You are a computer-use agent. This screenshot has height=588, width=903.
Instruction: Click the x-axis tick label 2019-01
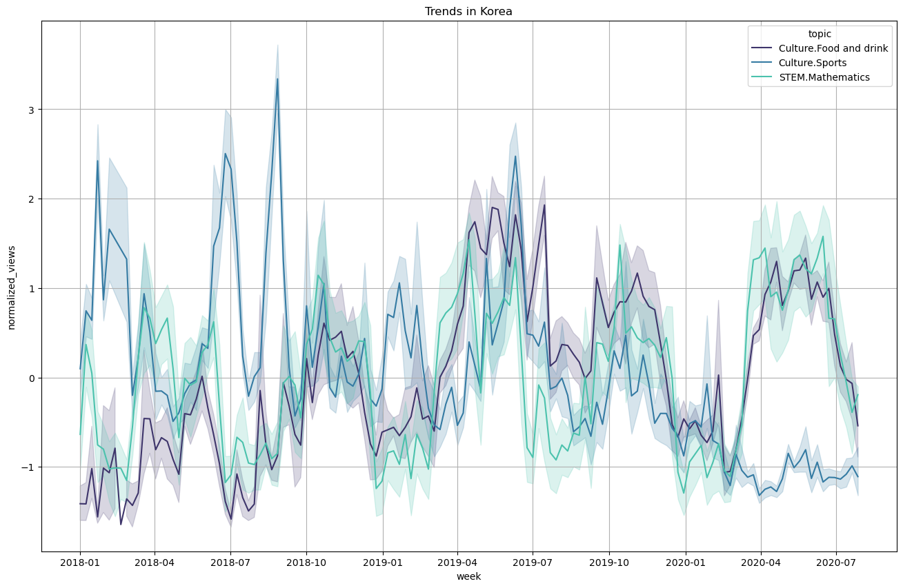coord(383,562)
